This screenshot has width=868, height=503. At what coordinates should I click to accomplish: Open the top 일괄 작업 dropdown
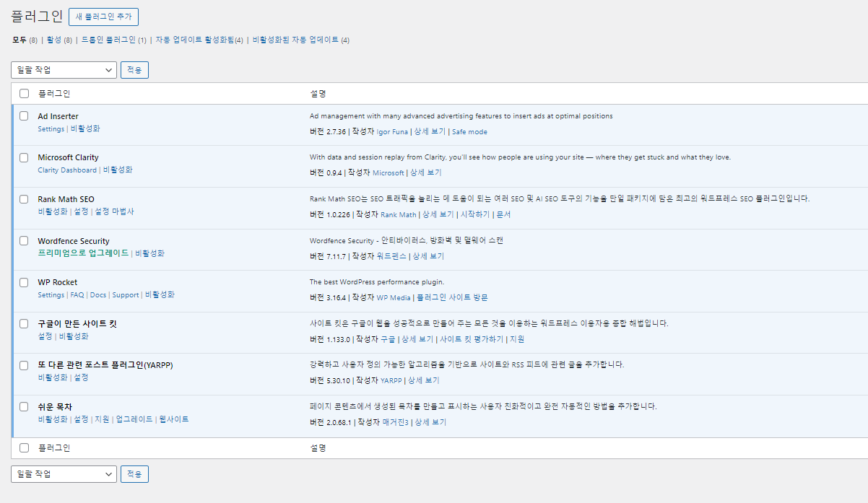64,70
